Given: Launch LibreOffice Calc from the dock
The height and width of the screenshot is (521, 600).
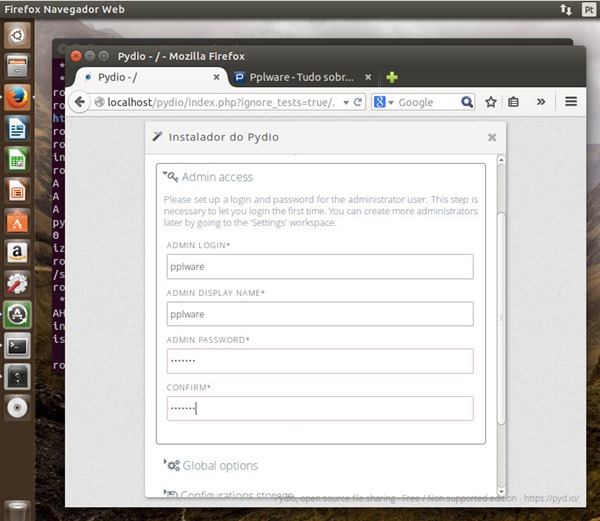Looking at the screenshot, I should (x=17, y=160).
